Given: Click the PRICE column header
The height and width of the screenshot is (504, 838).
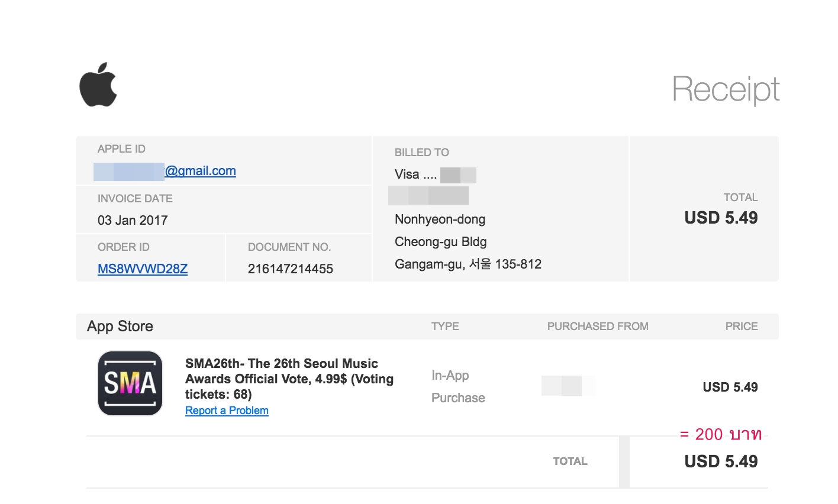Looking at the screenshot, I should [742, 327].
